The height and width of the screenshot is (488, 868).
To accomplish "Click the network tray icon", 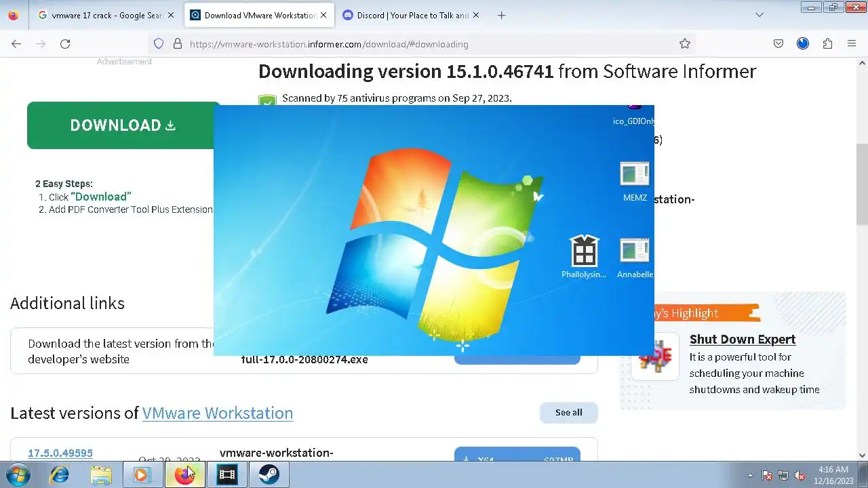I will 783,475.
